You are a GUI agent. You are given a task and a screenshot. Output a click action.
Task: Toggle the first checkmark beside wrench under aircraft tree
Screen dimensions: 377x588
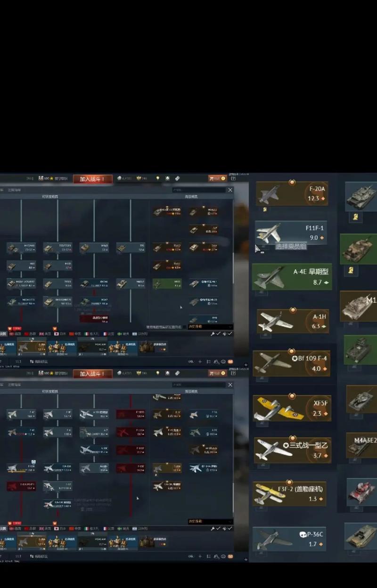(219, 528)
